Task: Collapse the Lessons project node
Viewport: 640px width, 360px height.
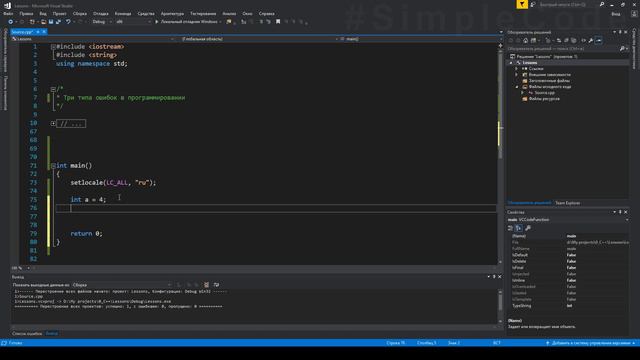Action: 511,63
